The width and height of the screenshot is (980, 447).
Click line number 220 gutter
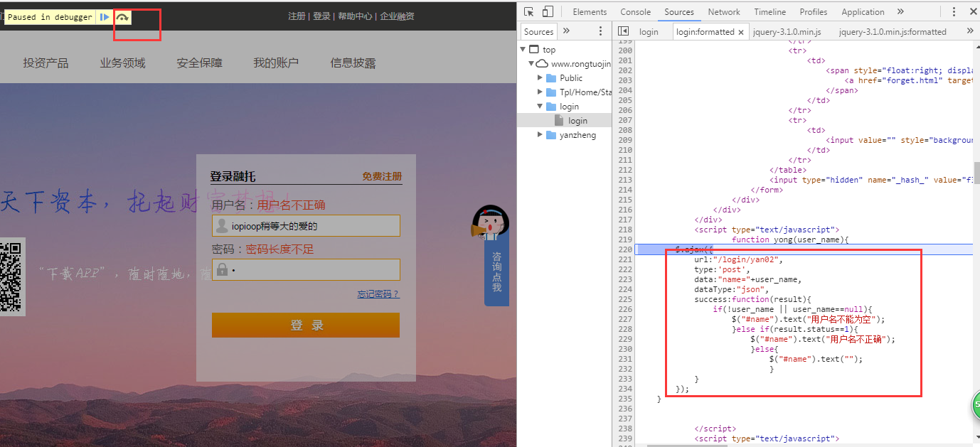(x=625, y=249)
